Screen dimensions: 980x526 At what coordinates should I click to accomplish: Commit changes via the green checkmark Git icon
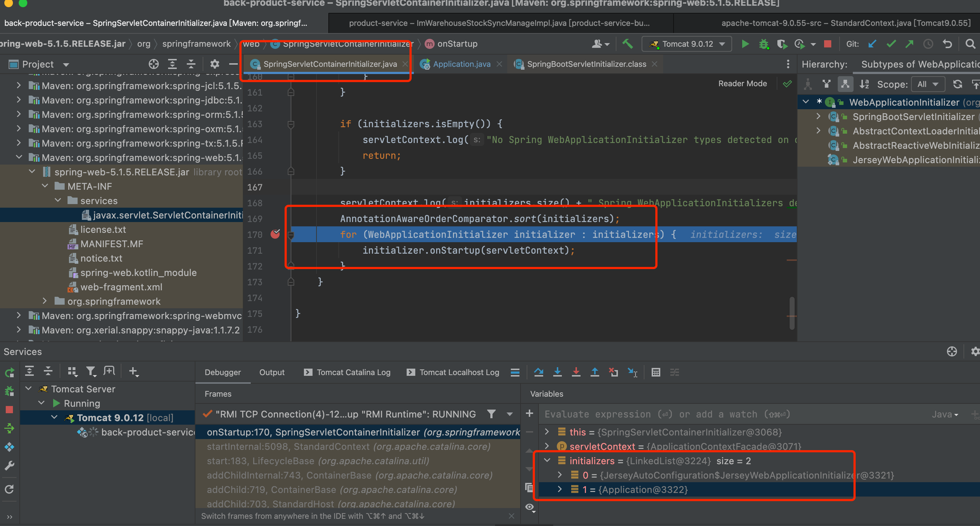tap(891, 44)
